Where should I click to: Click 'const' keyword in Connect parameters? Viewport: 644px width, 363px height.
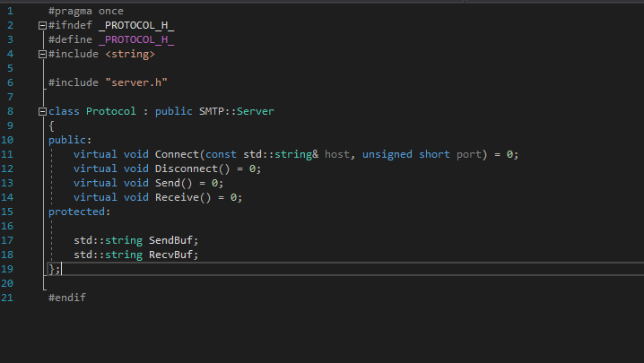(x=221, y=154)
